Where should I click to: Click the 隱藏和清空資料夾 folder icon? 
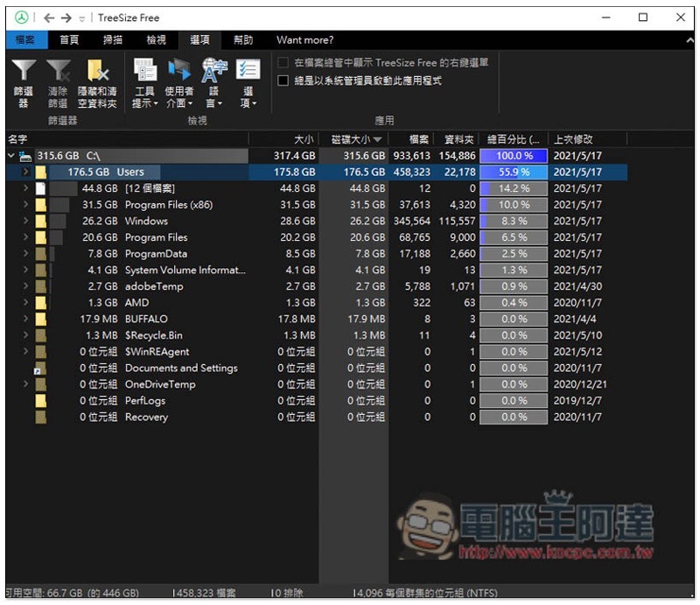[96, 72]
